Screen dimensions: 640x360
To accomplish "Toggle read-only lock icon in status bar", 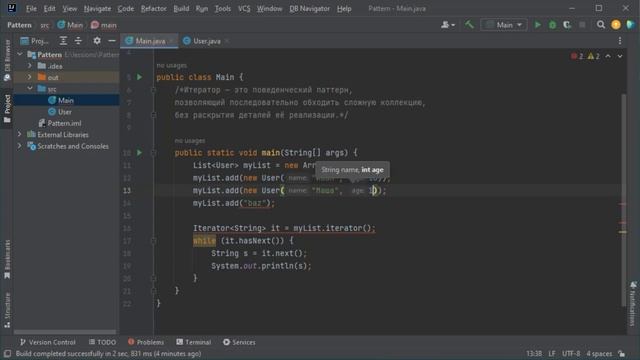I will [x=621, y=353].
